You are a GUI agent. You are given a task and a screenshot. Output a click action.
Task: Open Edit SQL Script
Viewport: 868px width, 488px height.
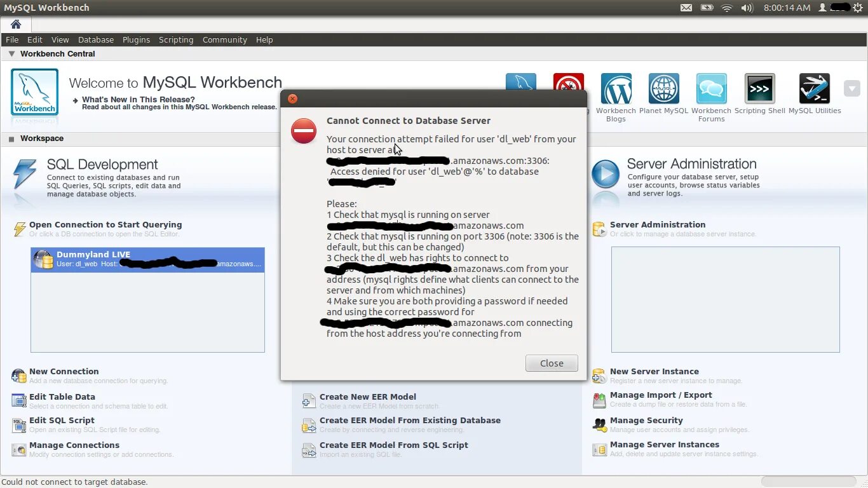pos(62,420)
